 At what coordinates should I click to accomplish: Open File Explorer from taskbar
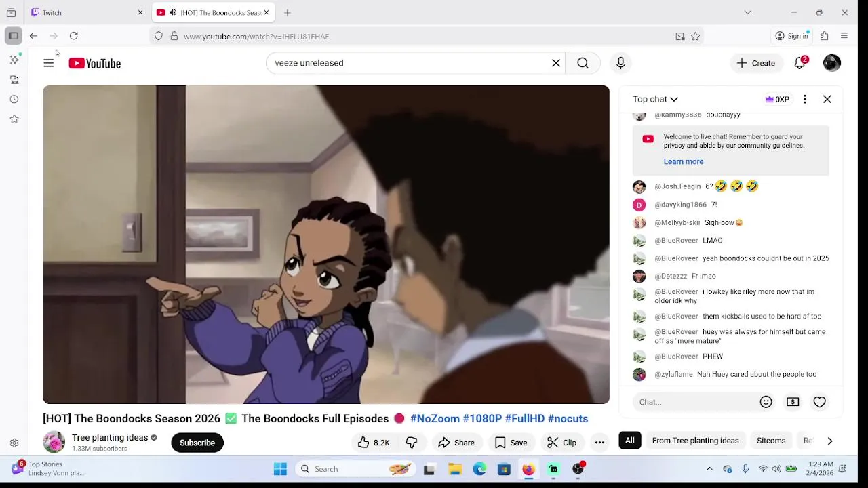(455, 469)
